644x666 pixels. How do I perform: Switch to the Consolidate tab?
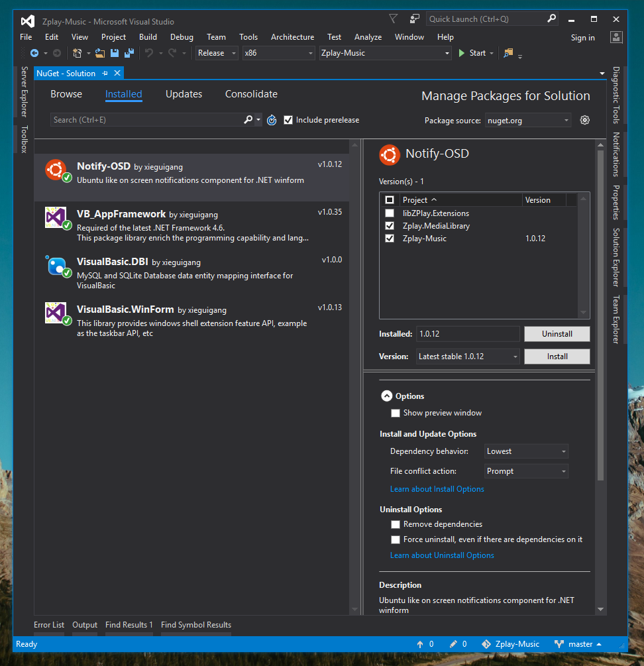[251, 94]
